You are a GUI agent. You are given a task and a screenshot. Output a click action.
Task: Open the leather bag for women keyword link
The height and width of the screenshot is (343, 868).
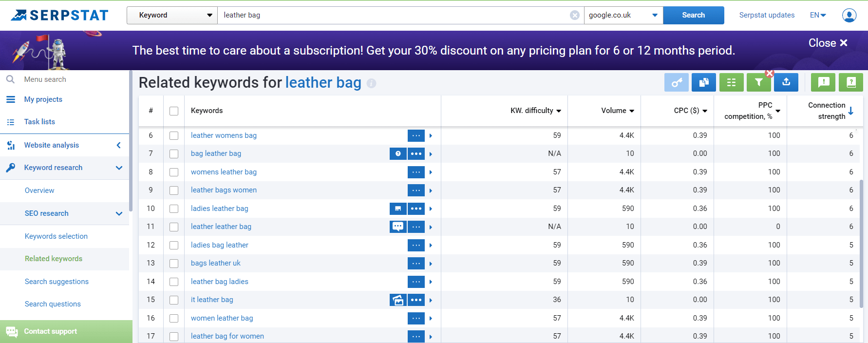(227, 336)
